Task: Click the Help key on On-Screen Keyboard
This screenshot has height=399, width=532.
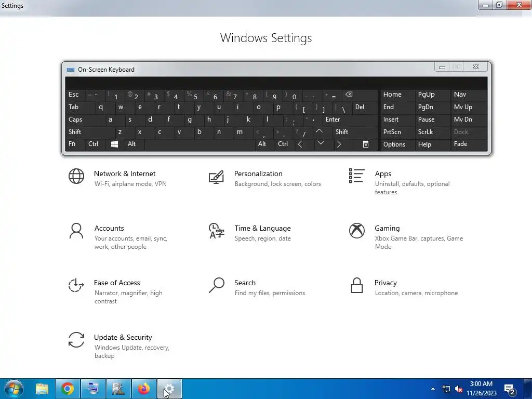Action: (433, 144)
